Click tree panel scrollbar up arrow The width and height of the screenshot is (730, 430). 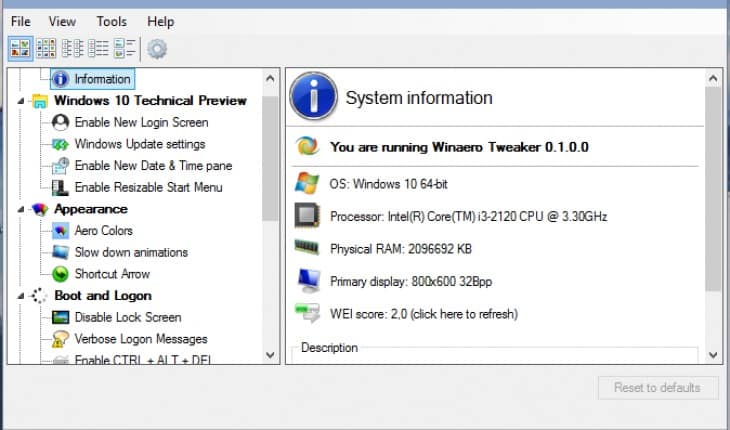[x=270, y=79]
